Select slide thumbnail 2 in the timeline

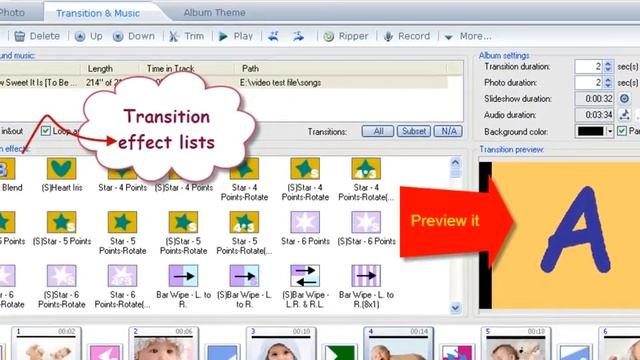164,344
